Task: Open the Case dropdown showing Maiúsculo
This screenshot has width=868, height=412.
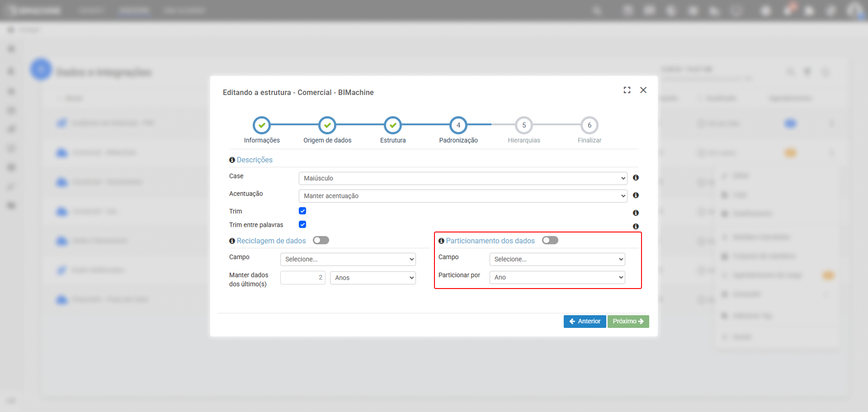Action: coord(462,178)
